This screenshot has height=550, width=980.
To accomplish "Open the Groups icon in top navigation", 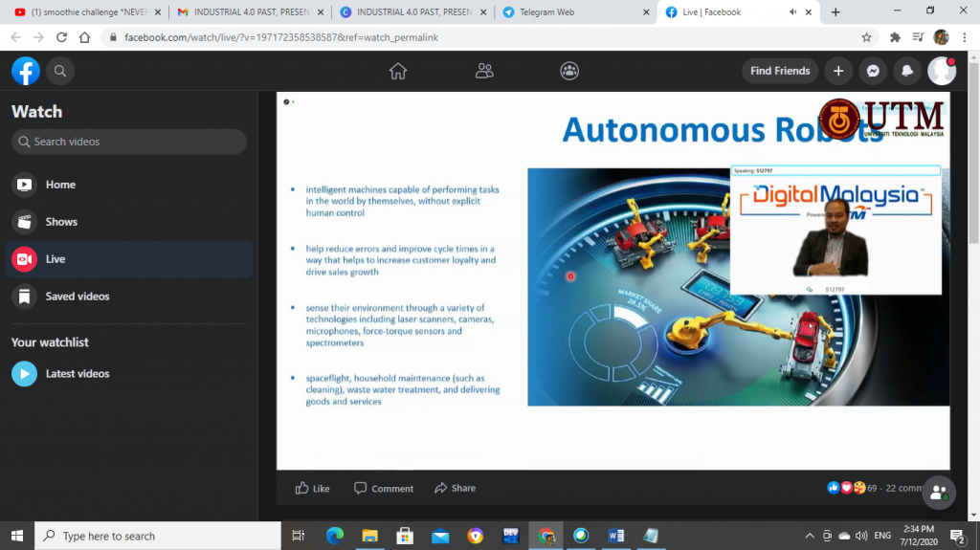I will coord(569,71).
